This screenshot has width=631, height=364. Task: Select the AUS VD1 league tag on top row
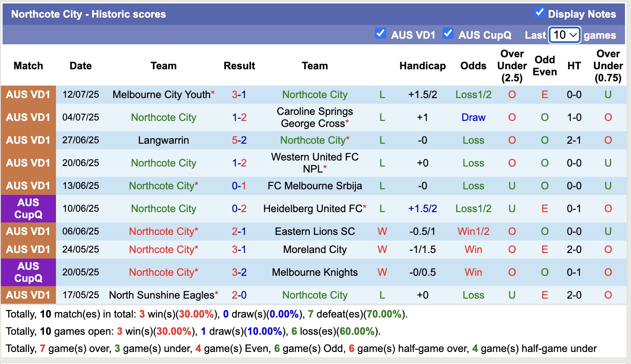point(28,94)
